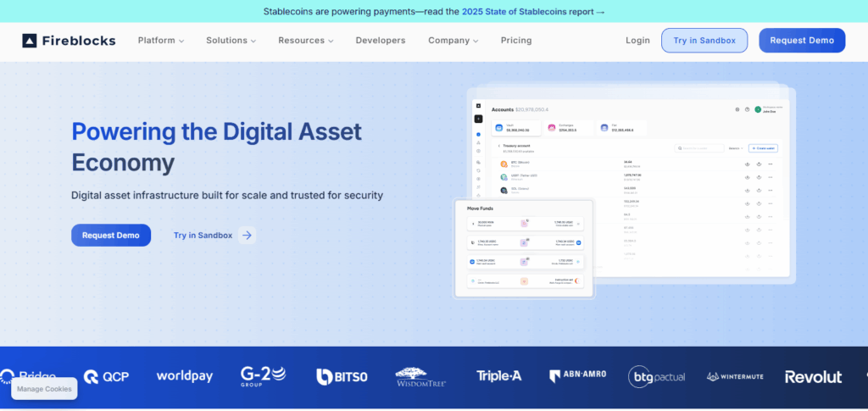Click the WisdomTree logo
The width and height of the screenshot is (868, 411).
pos(421,377)
